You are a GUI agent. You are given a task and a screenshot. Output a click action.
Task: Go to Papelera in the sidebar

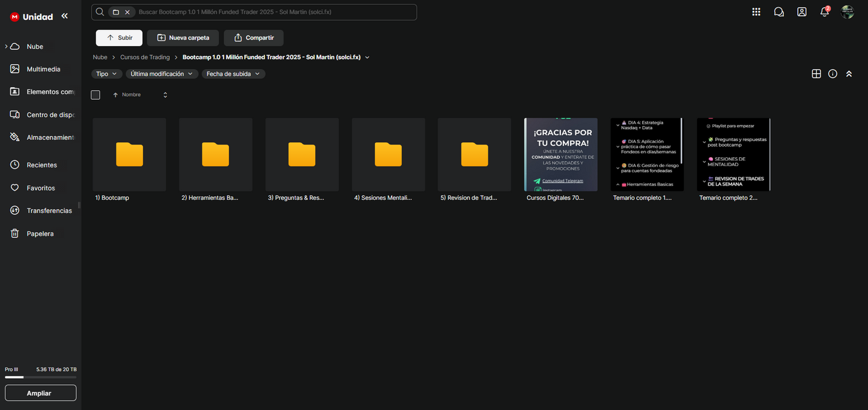[x=40, y=234]
